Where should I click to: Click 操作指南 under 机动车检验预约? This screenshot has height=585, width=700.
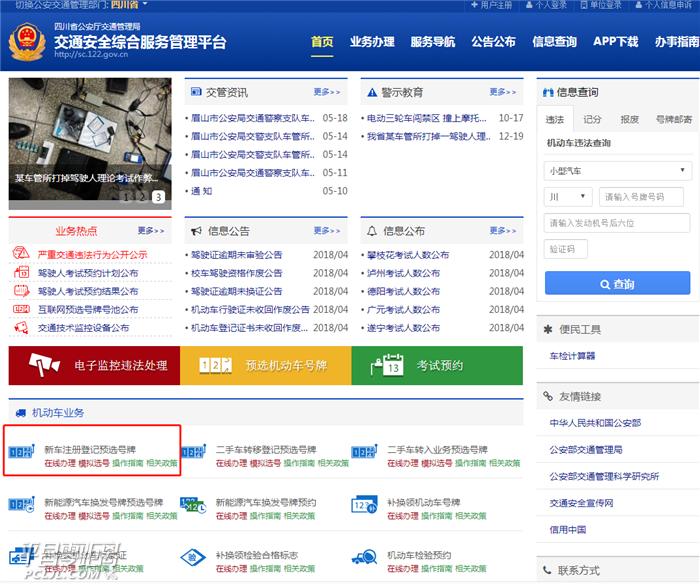(437, 568)
